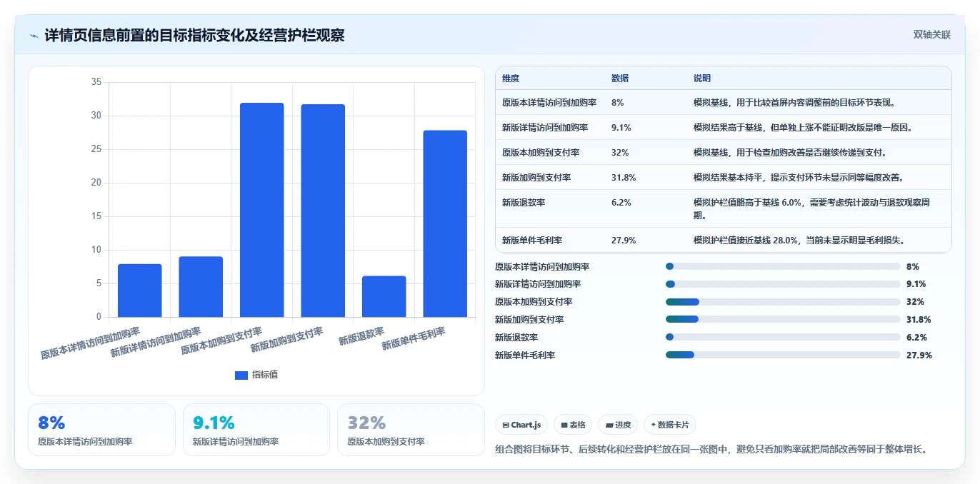Click the 新版单件毛利率 bar in chart

[x=445, y=223]
